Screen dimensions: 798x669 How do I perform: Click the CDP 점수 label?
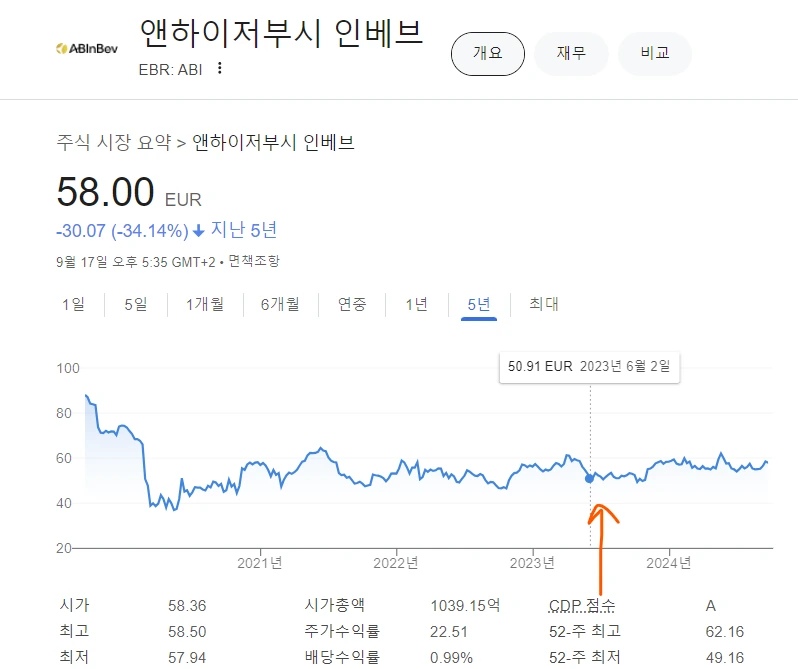pos(582,605)
